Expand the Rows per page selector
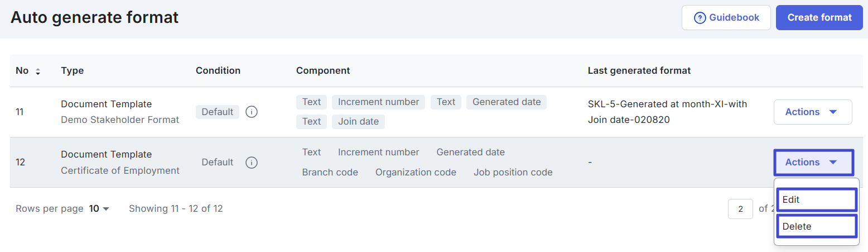868x252 pixels. point(99,208)
